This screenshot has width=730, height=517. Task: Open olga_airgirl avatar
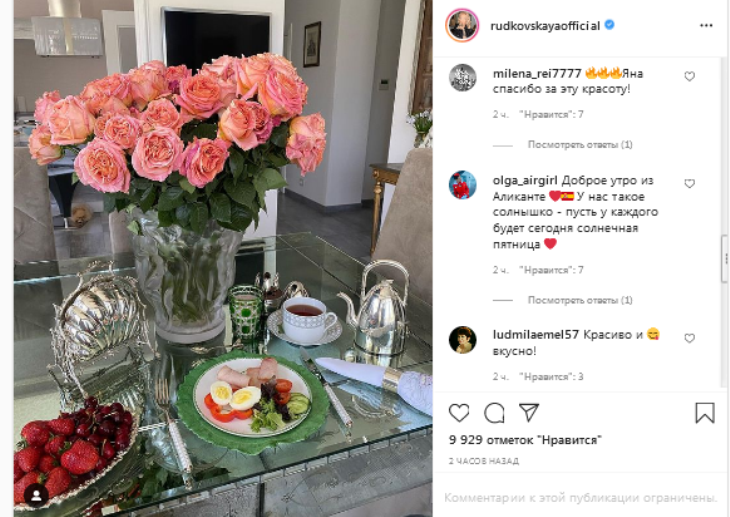click(x=462, y=185)
